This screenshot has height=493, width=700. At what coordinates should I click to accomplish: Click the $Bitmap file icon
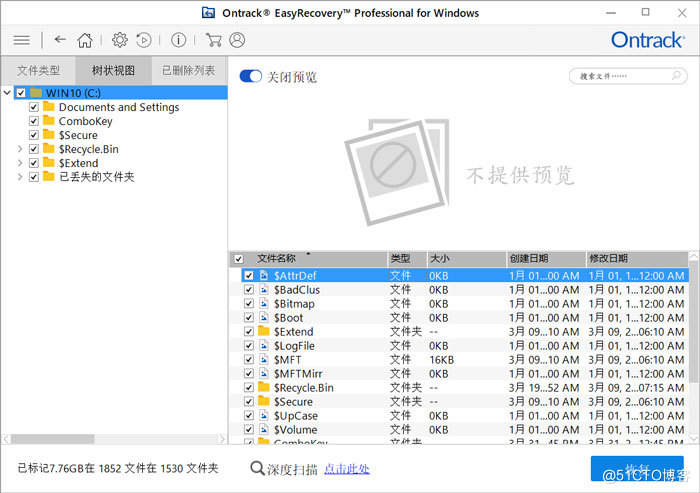pos(264,303)
